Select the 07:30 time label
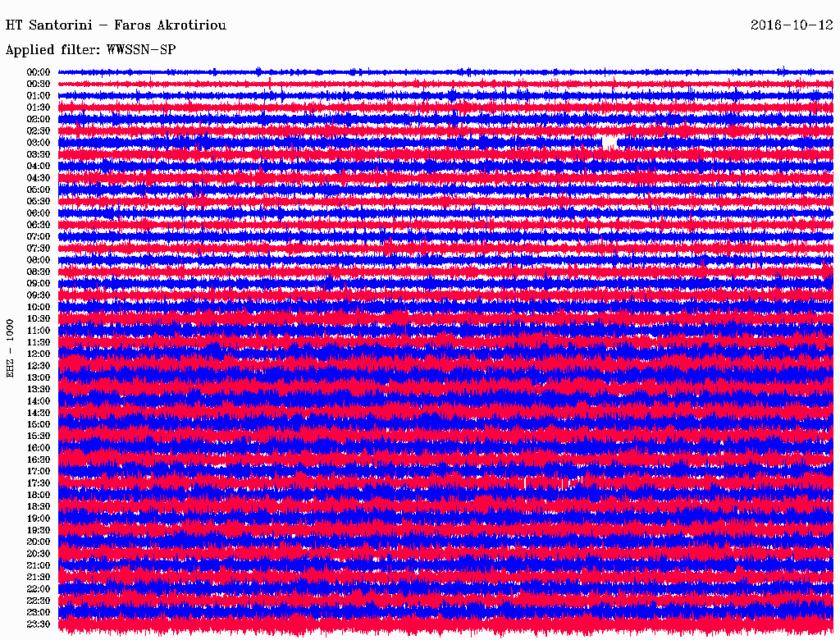This screenshot has width=840, height=640. pyautogui.click(x=39, y=249)
